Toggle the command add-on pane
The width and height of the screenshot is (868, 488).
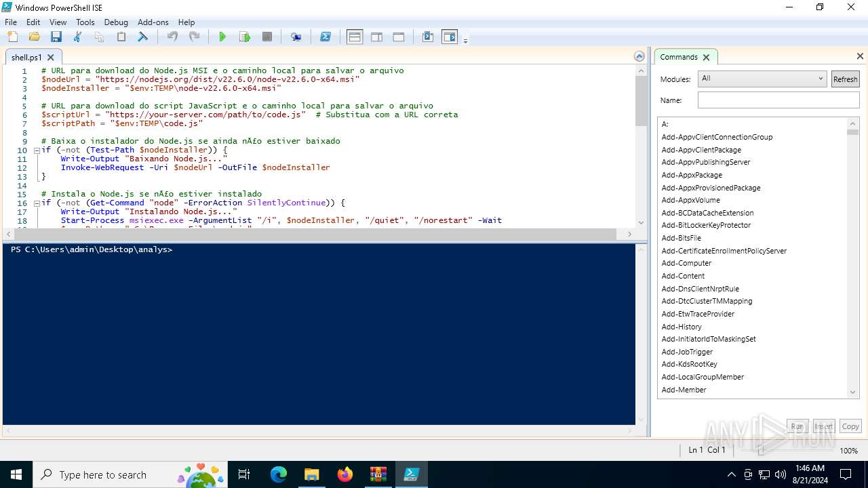click(x=450, y=37)
